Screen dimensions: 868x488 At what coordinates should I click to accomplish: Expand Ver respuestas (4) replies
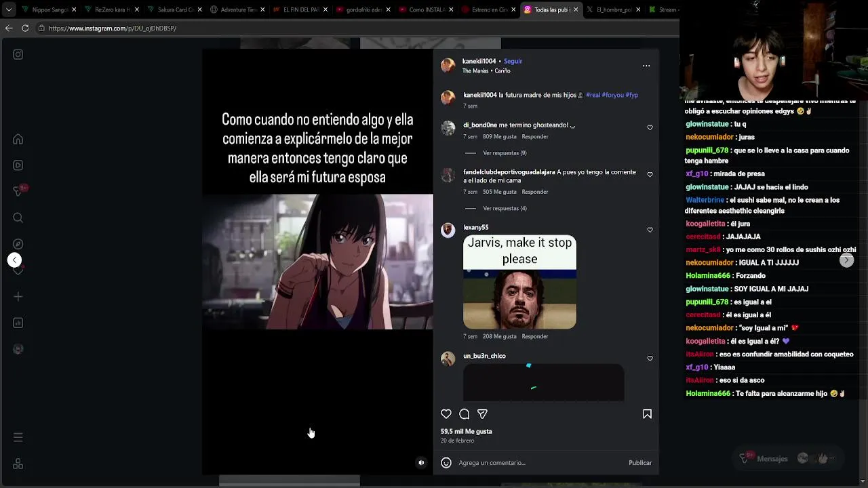coord(505,208)
